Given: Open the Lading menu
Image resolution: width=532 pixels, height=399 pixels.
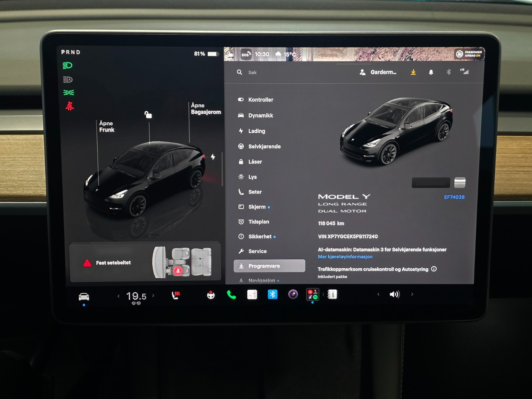Looking at the screenshot, I should pyautogui.click(x=252, y=131).
